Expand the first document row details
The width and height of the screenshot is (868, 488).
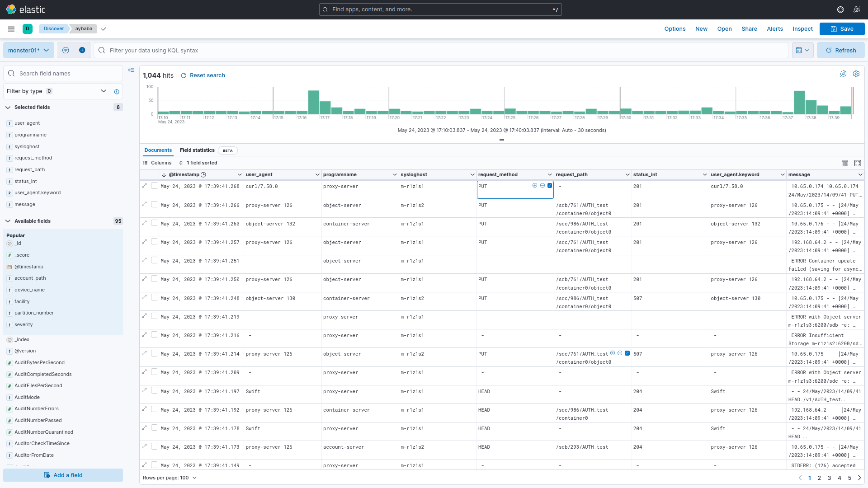[145, 186]
